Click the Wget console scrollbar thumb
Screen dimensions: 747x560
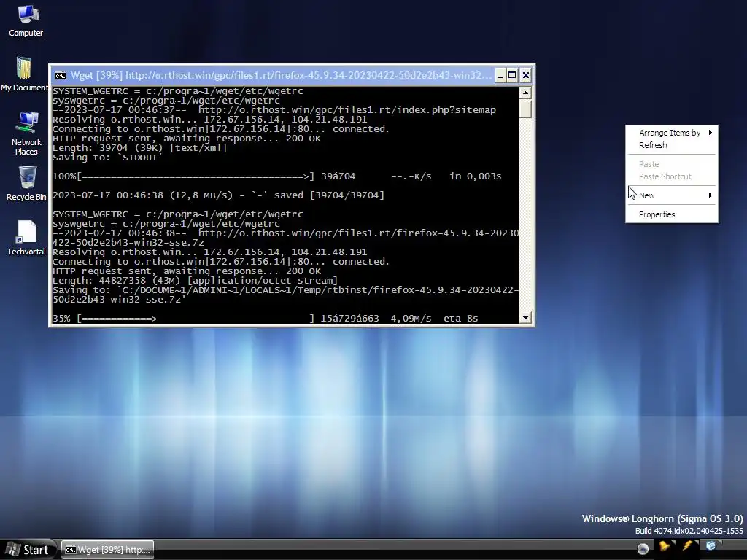coord(525,109)
